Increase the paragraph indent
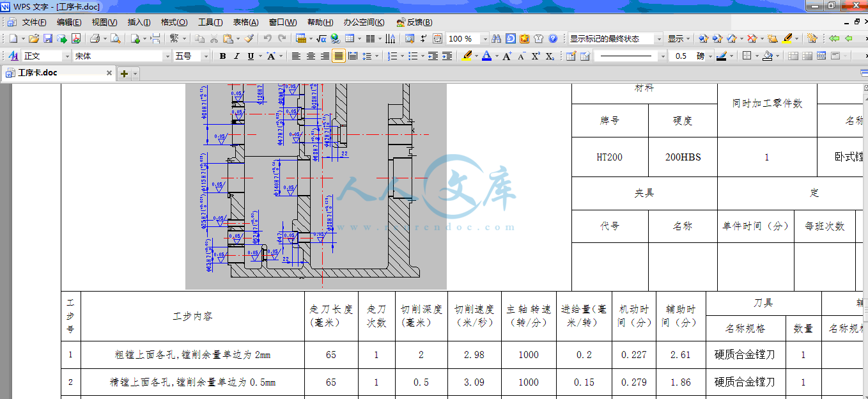This screenshot has height=399, width=868. 447,56
